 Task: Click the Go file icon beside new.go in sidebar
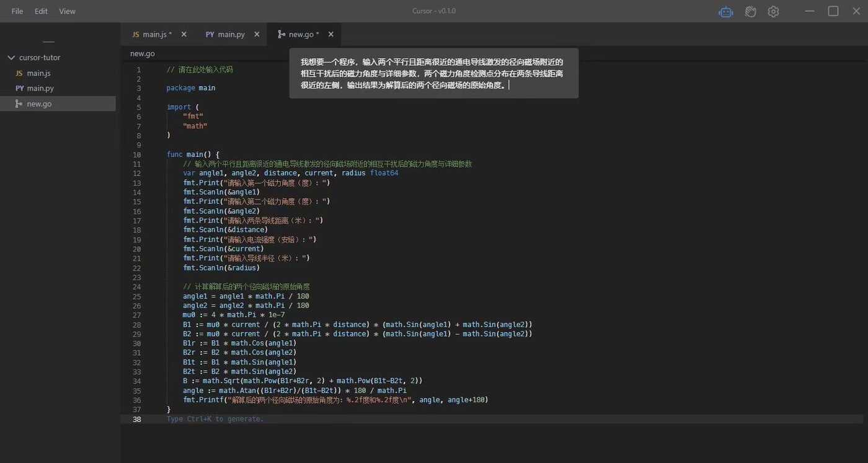tap(19, 104)
